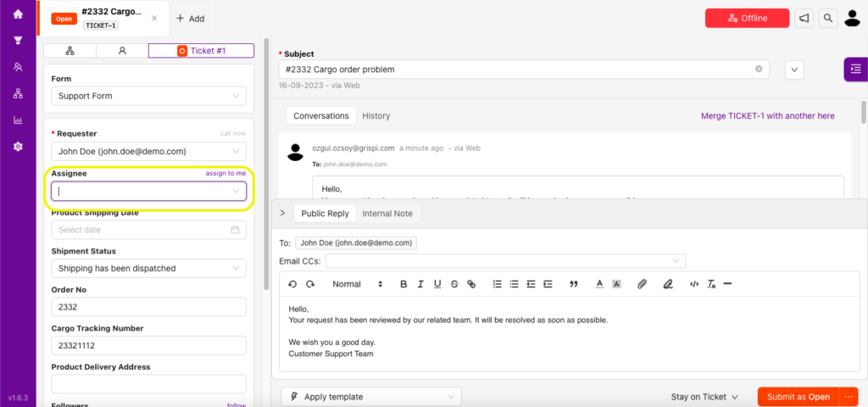
Task: Open the Assignee dropdown
Action: coord(148,191)
